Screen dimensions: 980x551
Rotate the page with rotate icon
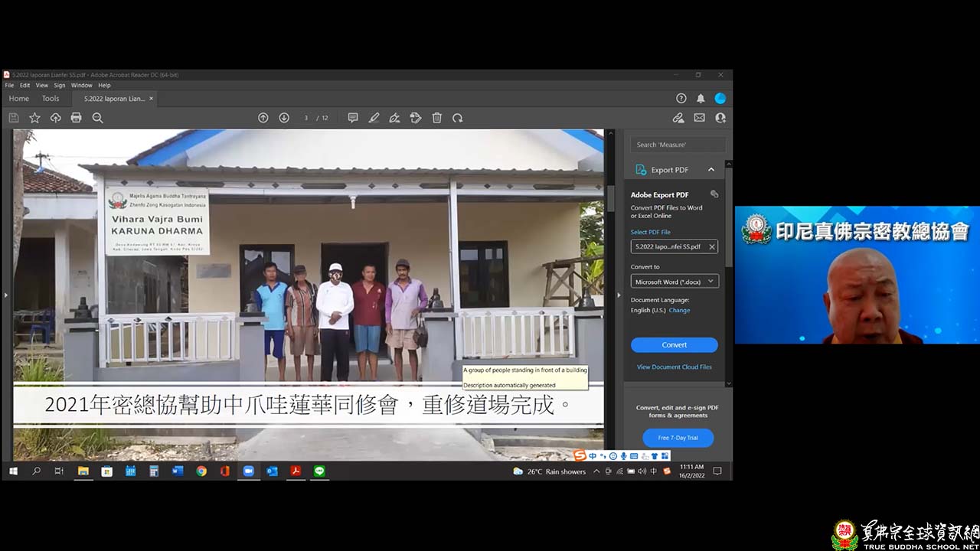click(x=458, y=118)
